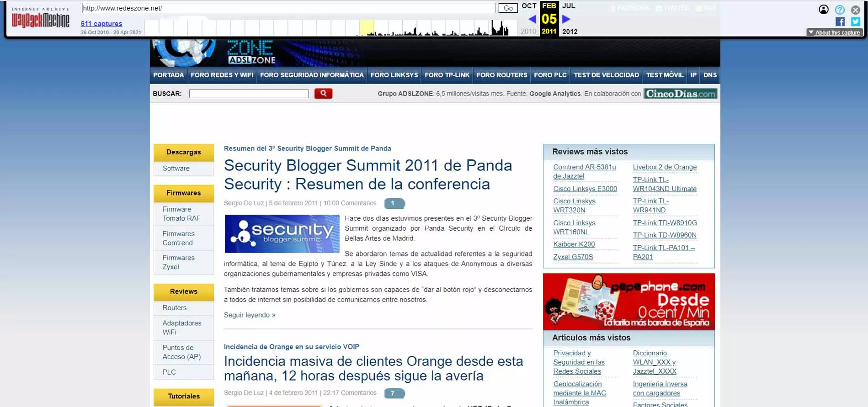Open Puntos de Acceso (AP) sidebar link
The image size is (868, 407).
tap(181, 352)
